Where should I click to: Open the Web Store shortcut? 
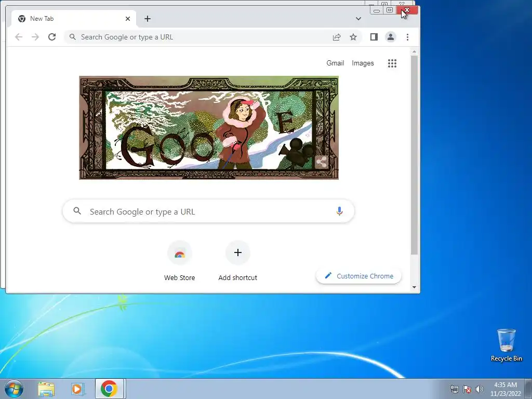(x=179, y=261)
